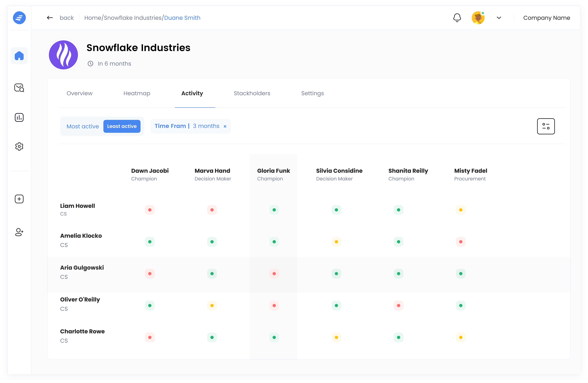
Task: Click the Time Fram 3 months chip
Action: click(x=191, y=126)
